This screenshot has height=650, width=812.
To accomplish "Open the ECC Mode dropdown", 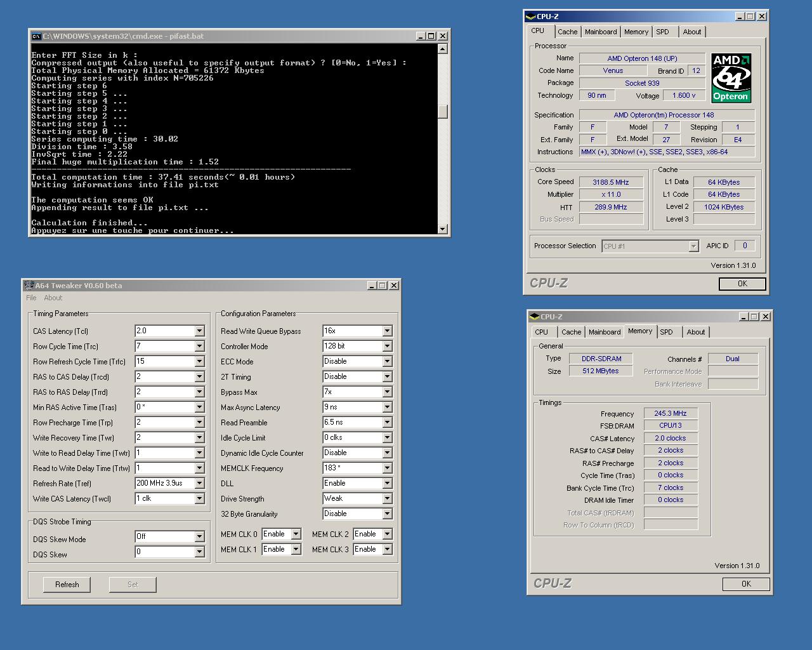I will click(x=387, y=361).
